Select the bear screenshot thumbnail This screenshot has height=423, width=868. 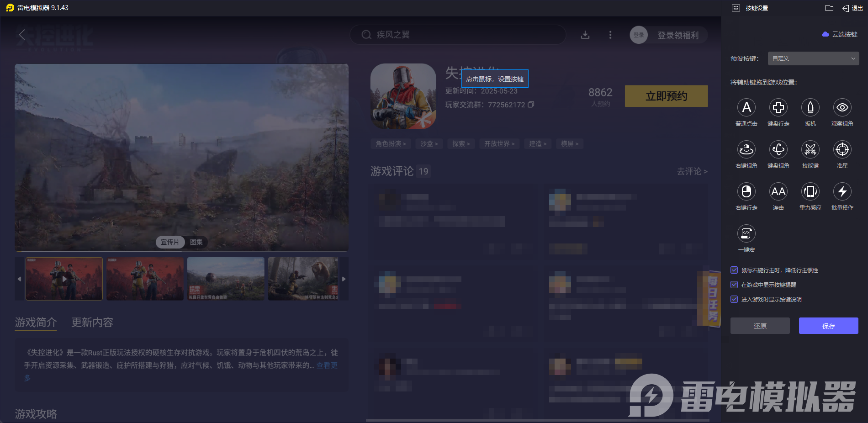(303, 279)
